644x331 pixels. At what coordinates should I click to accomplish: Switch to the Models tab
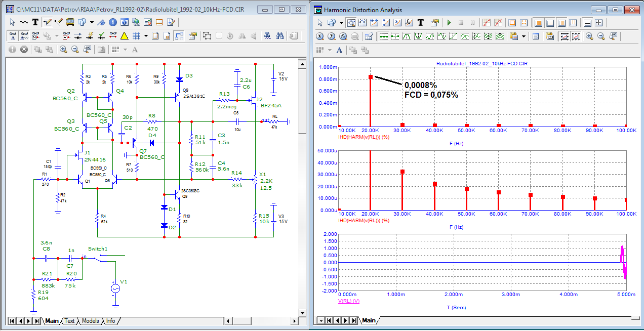click(x=90, y=321)
